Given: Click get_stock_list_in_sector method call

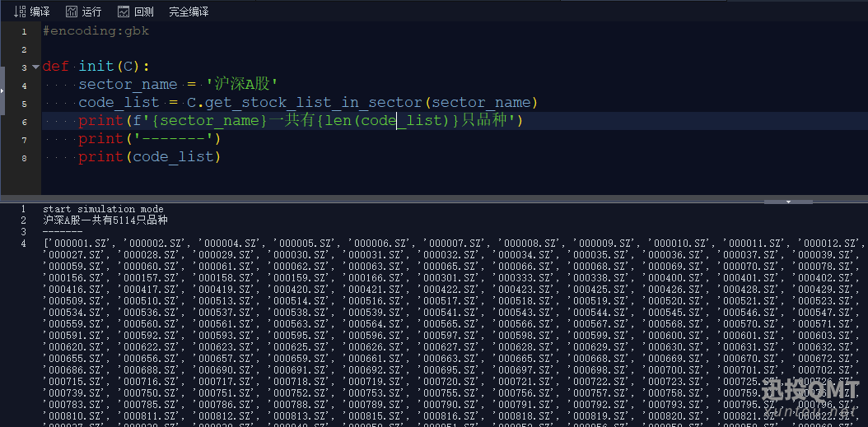Looking at the screenshot, I should 313,103.
